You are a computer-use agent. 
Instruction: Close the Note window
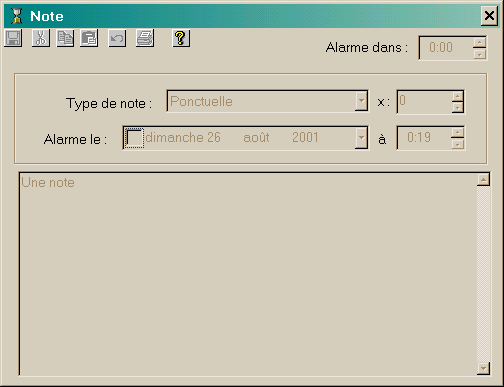489,16
